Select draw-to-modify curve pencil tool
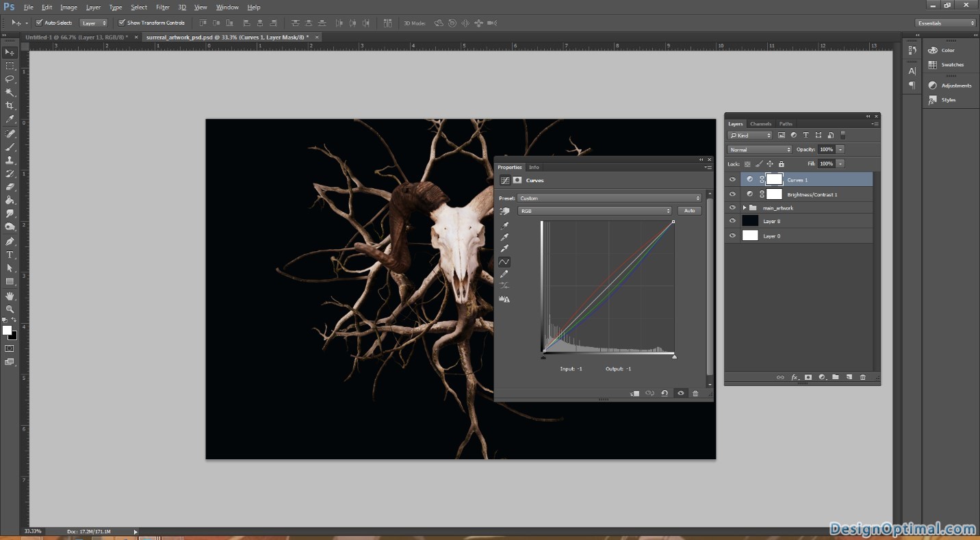The height and width of the screenshot is (540, 980). 504,274
